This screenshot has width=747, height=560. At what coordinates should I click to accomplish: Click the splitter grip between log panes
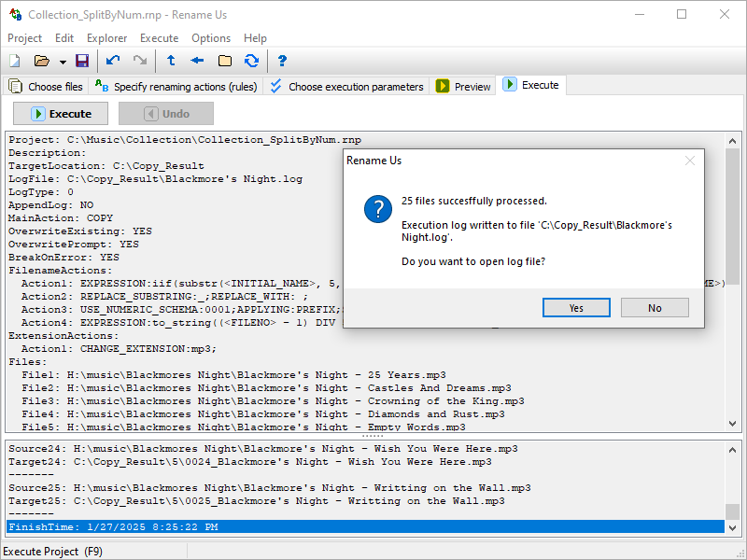(373, 436)
